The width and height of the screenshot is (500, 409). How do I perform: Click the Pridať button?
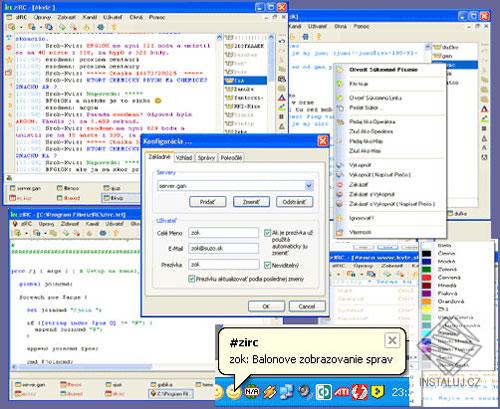pyautogui.click(x=207, y=202)
